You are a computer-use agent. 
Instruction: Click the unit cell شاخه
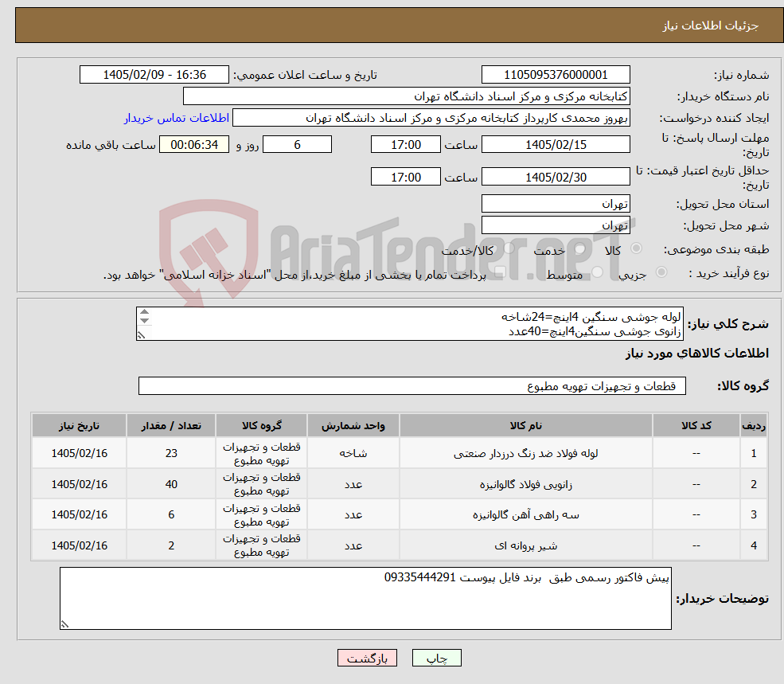353,453
